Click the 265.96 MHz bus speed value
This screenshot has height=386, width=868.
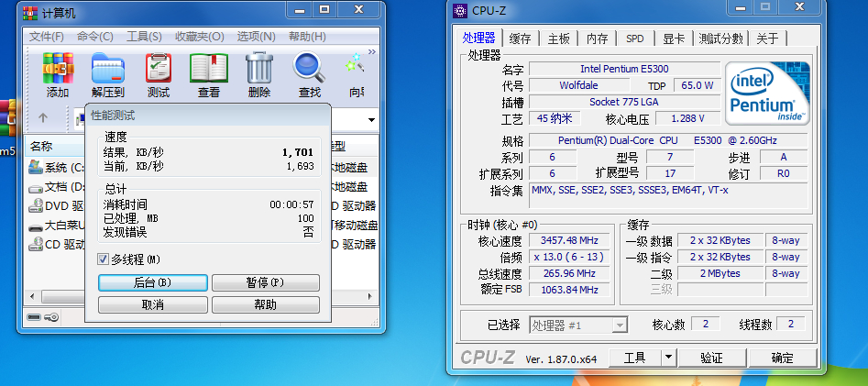pos(569,273)
